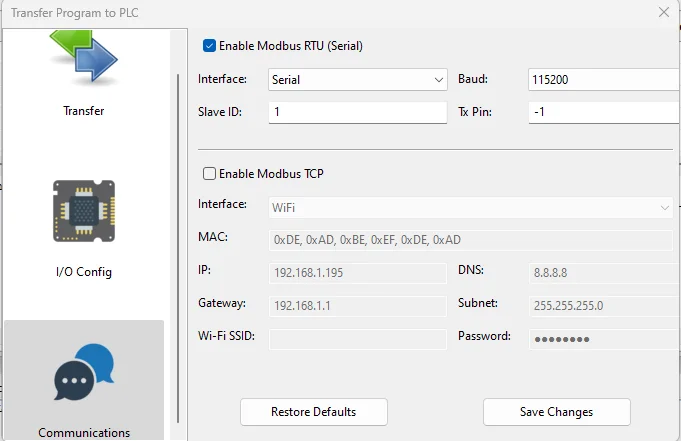This screenshot has height=441, width=681.
Task: Click the "Password:" label
Action: pos(484,336)
